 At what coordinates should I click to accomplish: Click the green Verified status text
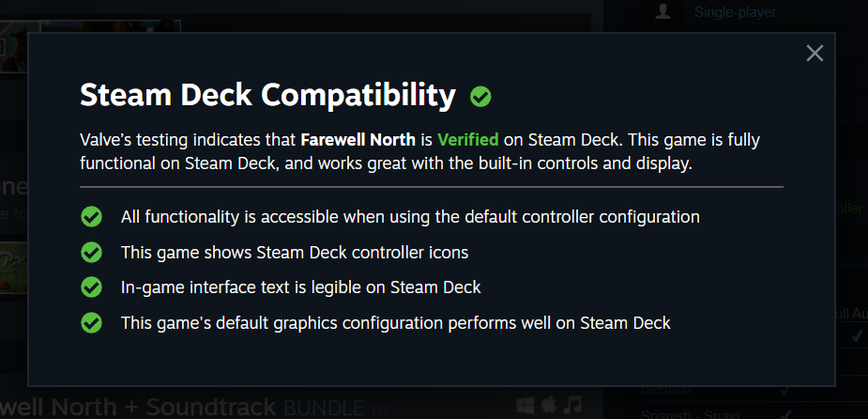click(467, 140)
